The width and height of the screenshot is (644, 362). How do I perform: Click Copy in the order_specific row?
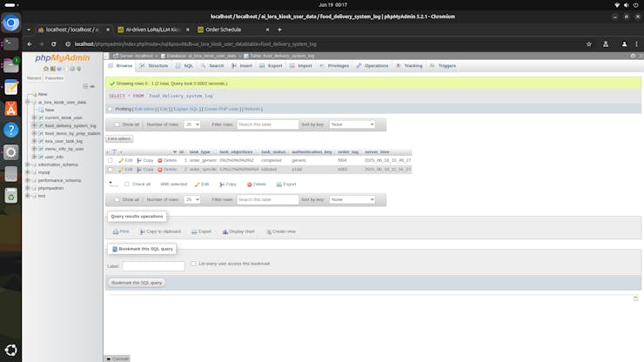coord(145,170)
